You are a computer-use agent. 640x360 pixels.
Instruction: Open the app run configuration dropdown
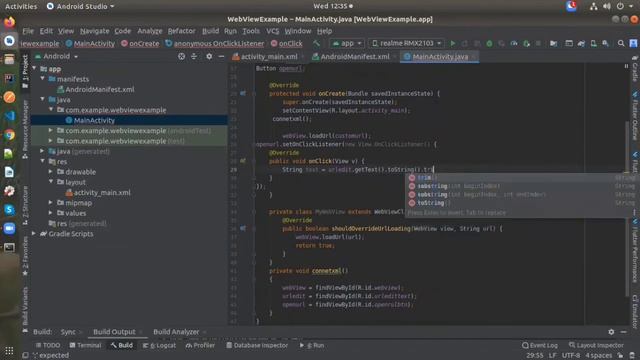tap(347, 43)
